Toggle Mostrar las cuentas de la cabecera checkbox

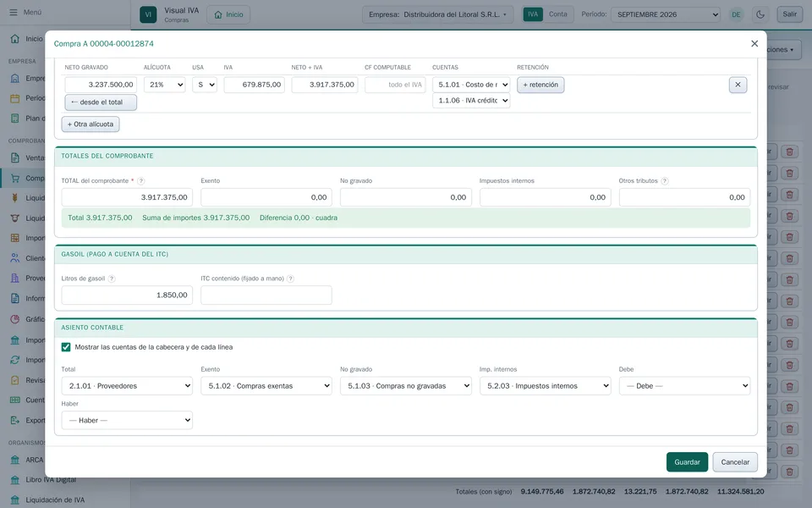click(x=66, y=347)
